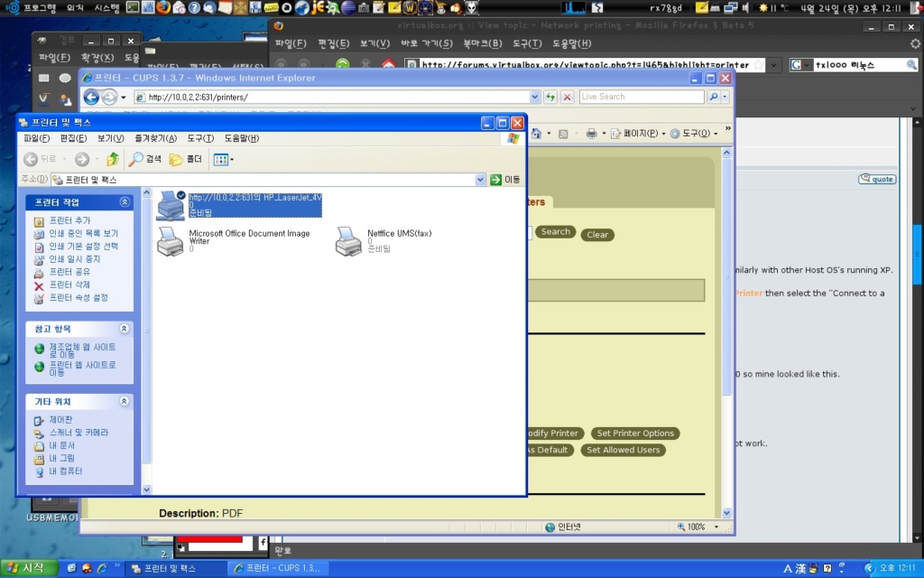Click the Search button on CUPS page

(x=556, y=232)
